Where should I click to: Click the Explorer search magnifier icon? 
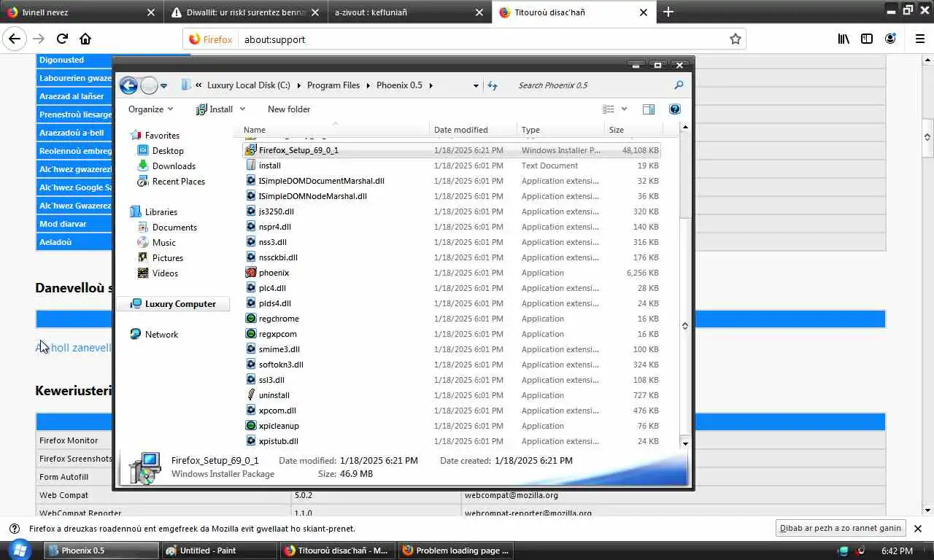(x=679, y=85)
